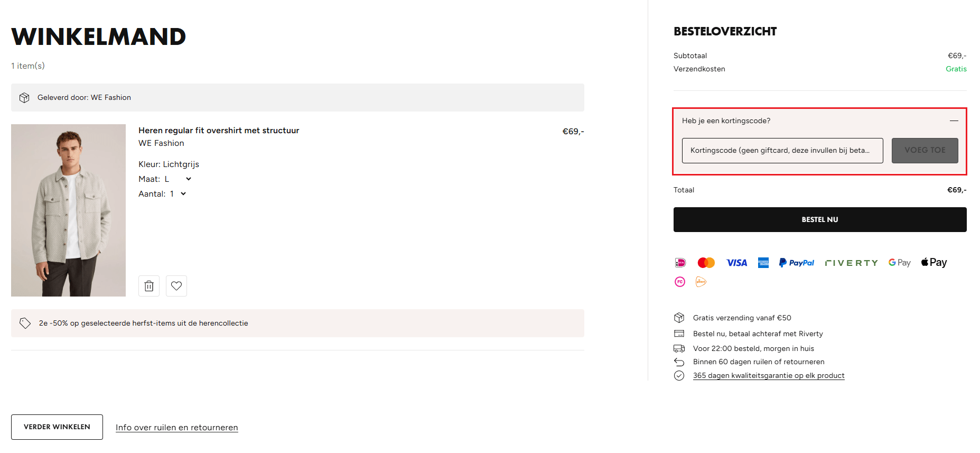Click the Apple Pay icon

[934, 262]
